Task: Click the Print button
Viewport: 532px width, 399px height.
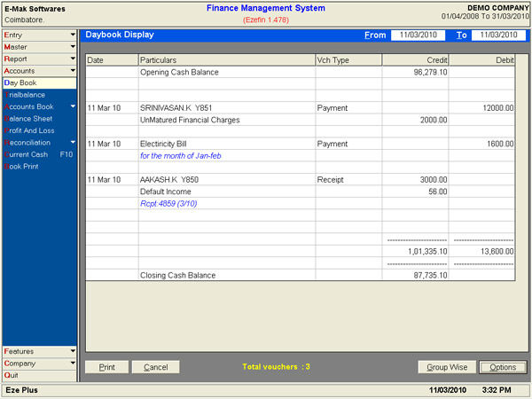Action: [106, 367]
